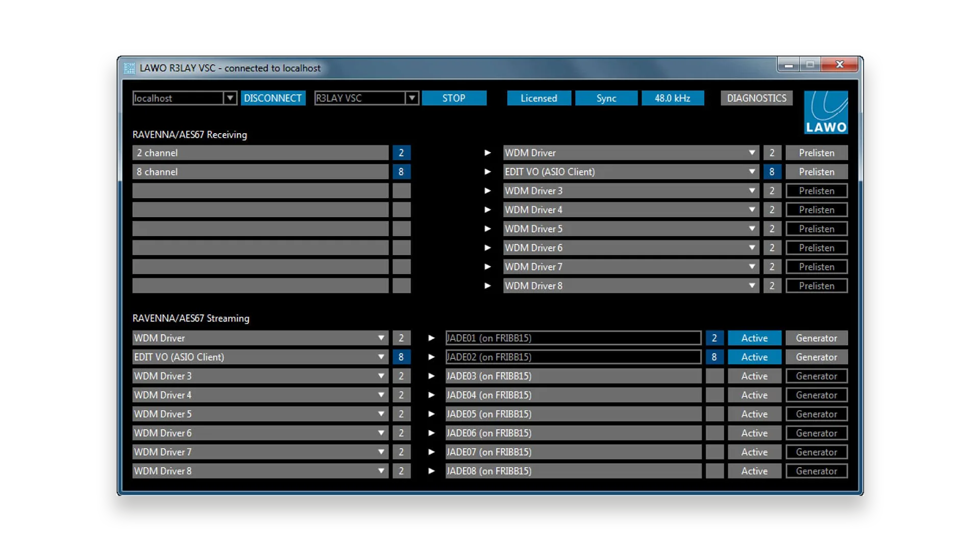Toggle Prelisten for EDIT VO row
Viewport: 980px width, 551px height.
point(817,172)
